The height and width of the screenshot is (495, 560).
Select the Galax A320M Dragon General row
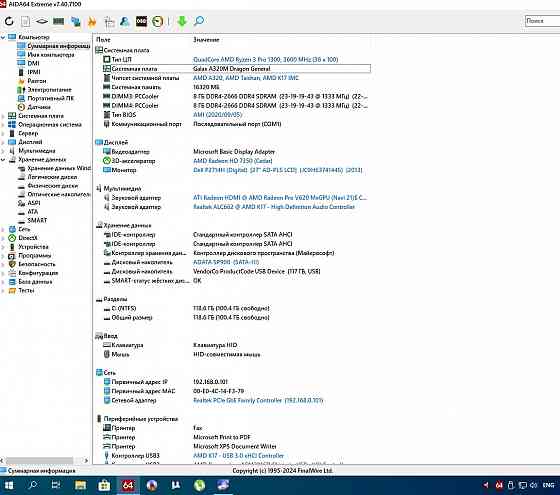(x=236, y=69)
